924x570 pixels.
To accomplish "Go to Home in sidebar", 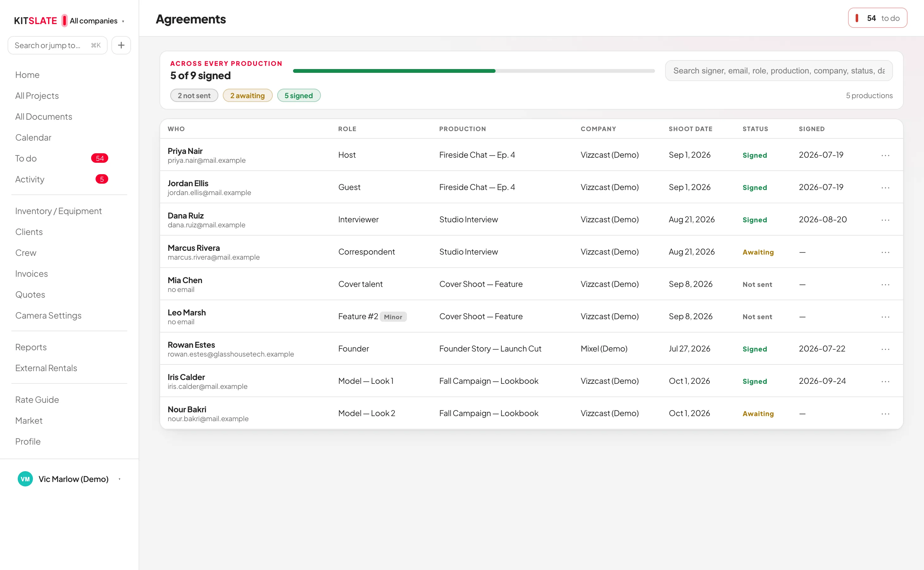I will point(27,75).
